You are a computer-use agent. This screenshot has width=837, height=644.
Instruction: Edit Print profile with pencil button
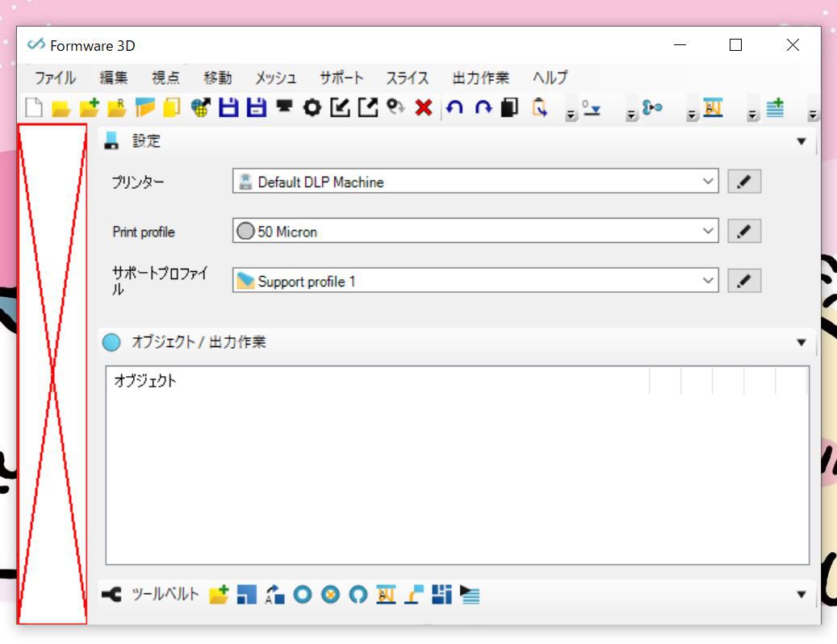pyautogui.click(x=744, y=231)
